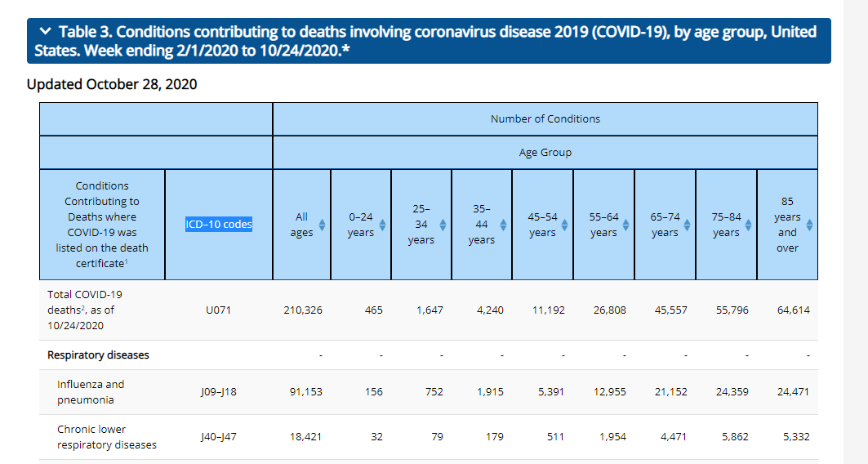
Task: Click the 12,955 influenza value
Action: (610, 392)
